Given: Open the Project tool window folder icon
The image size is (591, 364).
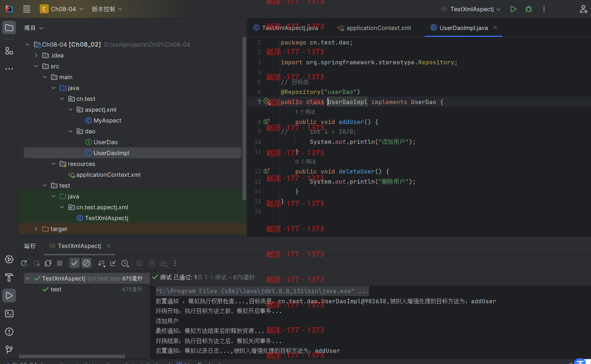Looking at the screenshot, I should (x=9, y=28).
